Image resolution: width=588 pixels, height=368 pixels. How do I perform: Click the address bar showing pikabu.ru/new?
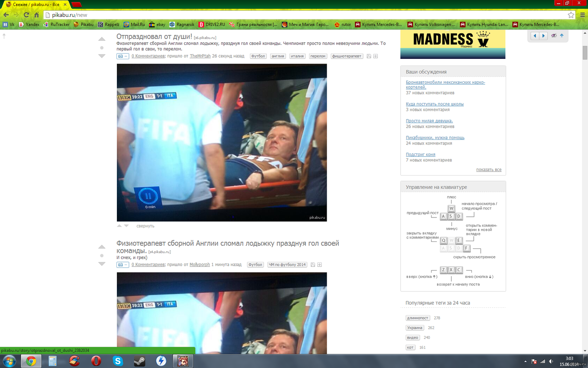(294, 15)
